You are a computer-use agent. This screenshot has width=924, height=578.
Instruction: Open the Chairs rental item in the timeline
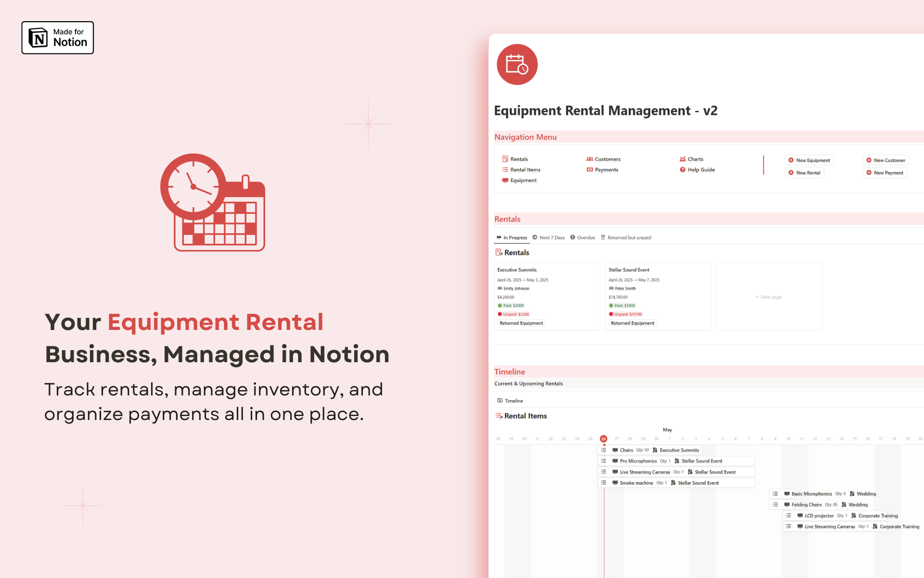tap(626, 450)
